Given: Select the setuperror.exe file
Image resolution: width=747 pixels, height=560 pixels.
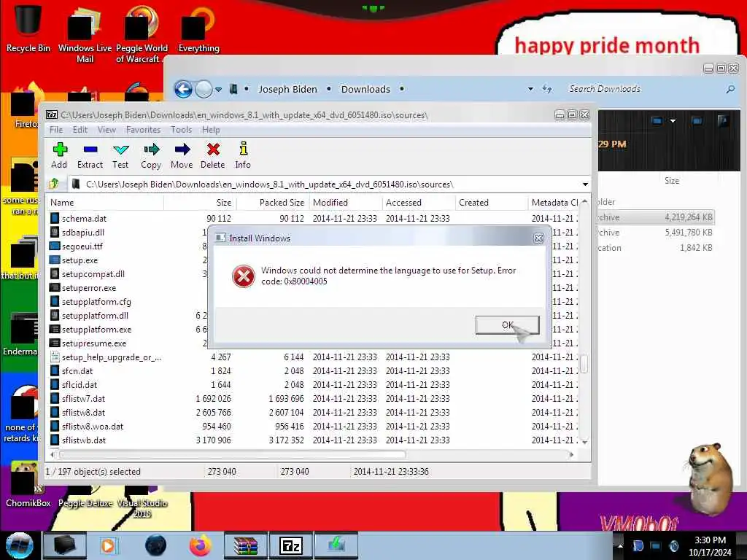Looking at the screenshot, I should 88,287.
